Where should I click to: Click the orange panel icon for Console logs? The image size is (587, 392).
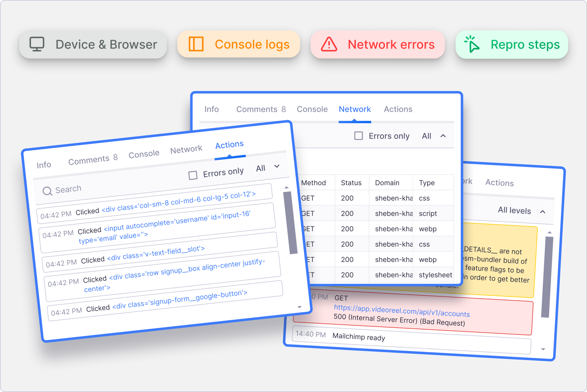tap(196, 44)
